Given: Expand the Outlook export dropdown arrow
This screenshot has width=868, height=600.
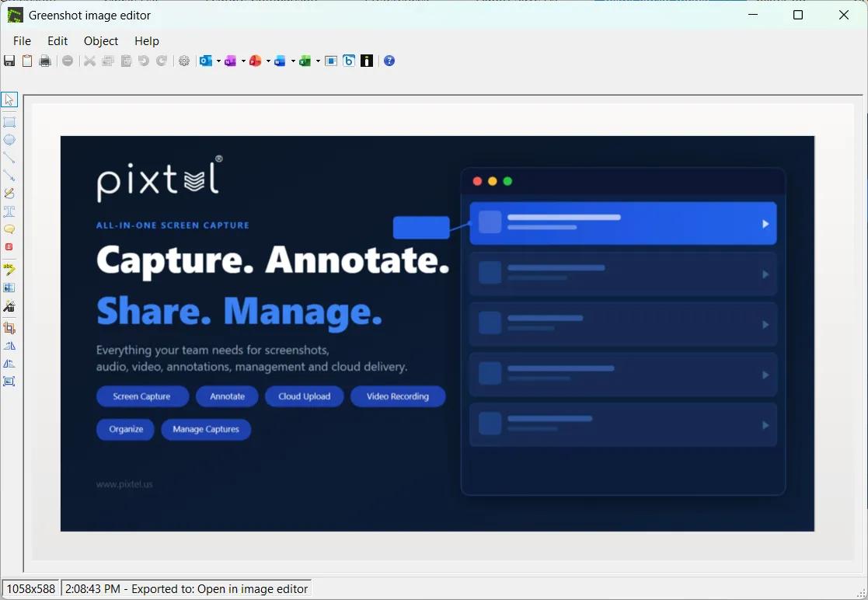Looking at the screenshot, I should point(218,61).
